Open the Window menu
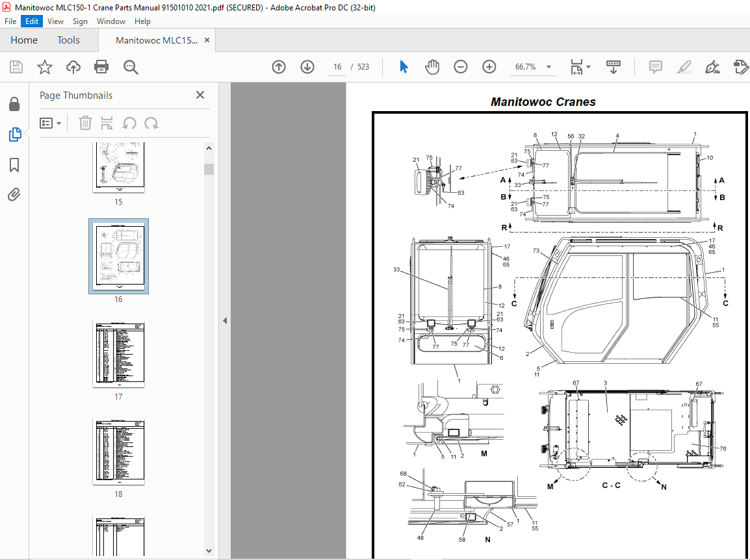 111,21
